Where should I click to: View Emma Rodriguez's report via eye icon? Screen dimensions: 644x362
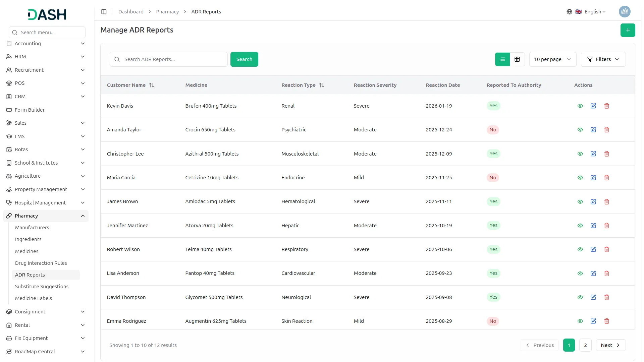point(580,321)
